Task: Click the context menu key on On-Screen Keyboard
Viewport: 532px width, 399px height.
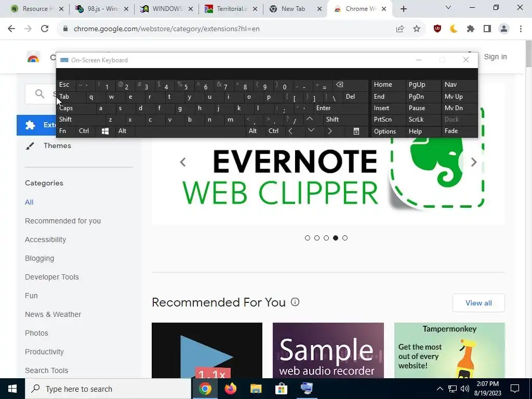Action: [356, 131]
